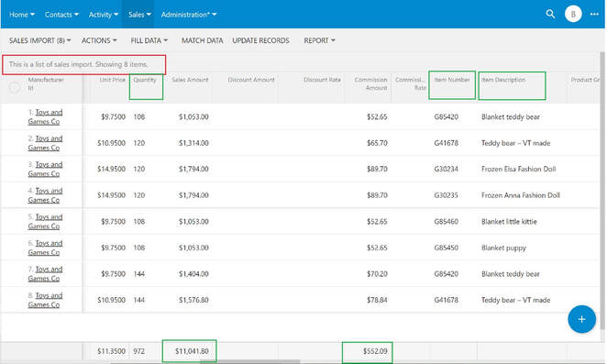Image resolution: width=607 pixels, height=364 pixels.
Task: Select the Blanket little kittie cell
Action: click(509, 222)
